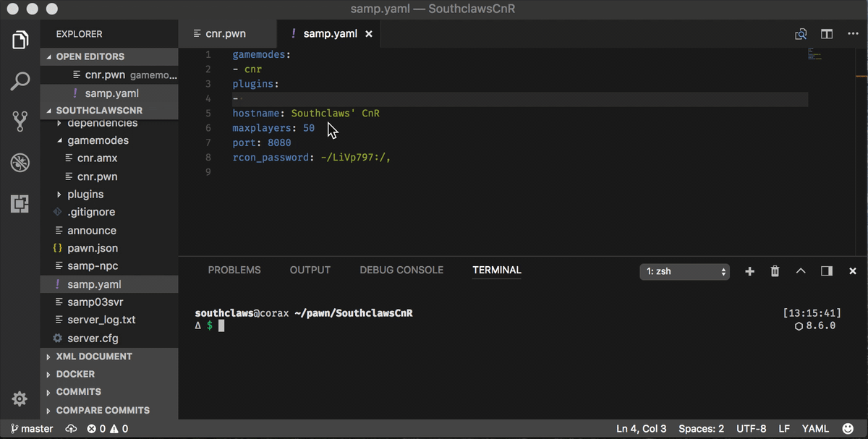The height and width of the screenshot is (439, 868).
Task: Focus the terminal prompt input
Action: point(221,326)
